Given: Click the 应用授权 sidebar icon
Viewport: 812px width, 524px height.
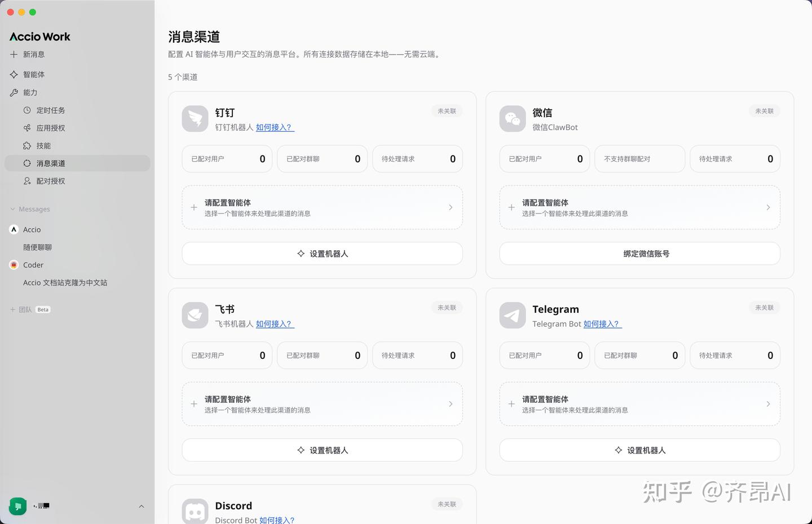Looking at the screenshot, I should pyautogui.click(x=27, y=128).
